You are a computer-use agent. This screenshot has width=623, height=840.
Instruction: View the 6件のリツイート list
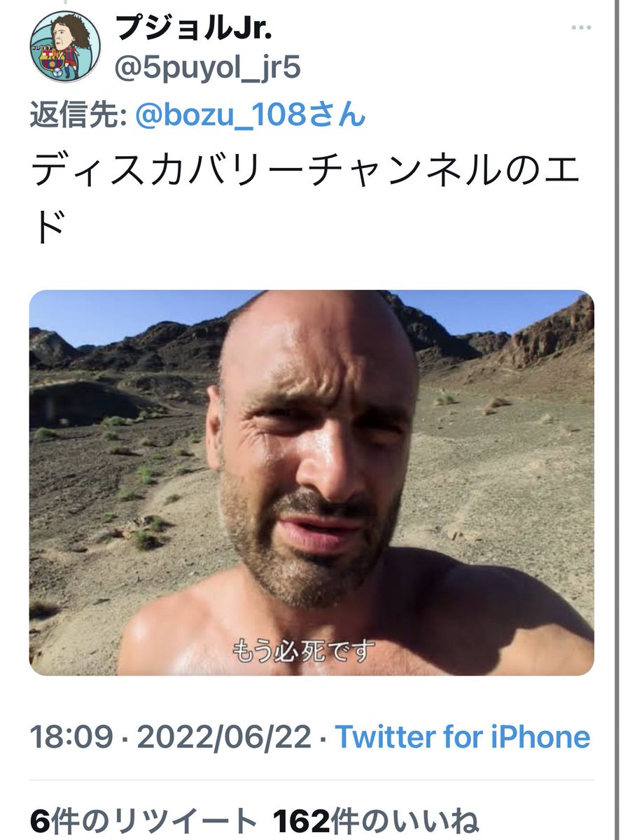coord(143,820)
